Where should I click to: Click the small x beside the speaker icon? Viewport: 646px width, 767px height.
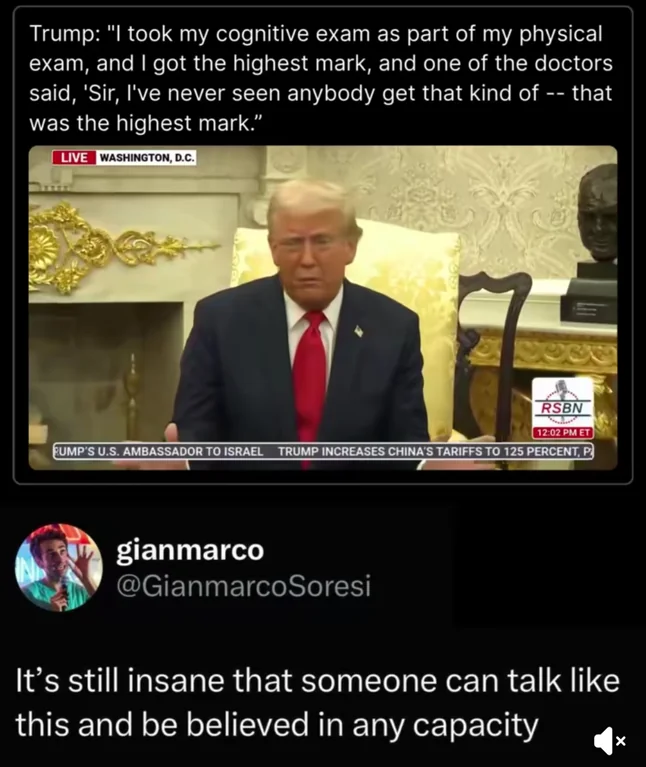tap(621, 741)
